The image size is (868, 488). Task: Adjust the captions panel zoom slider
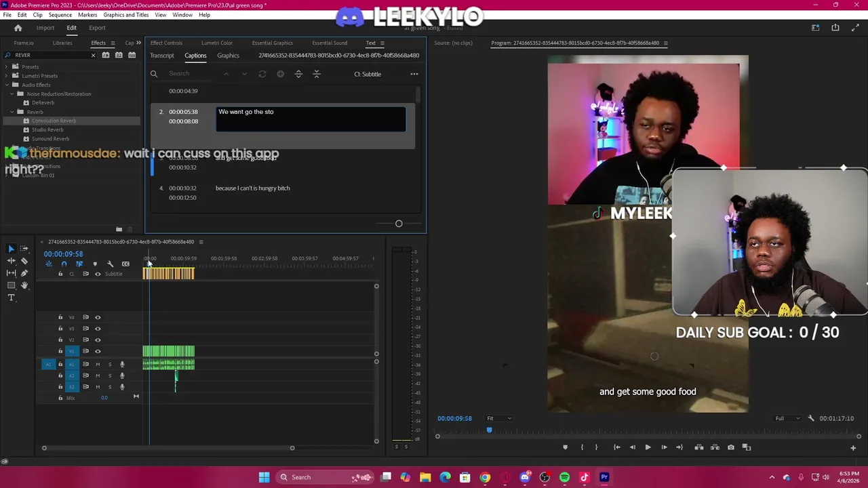(399, 224)
